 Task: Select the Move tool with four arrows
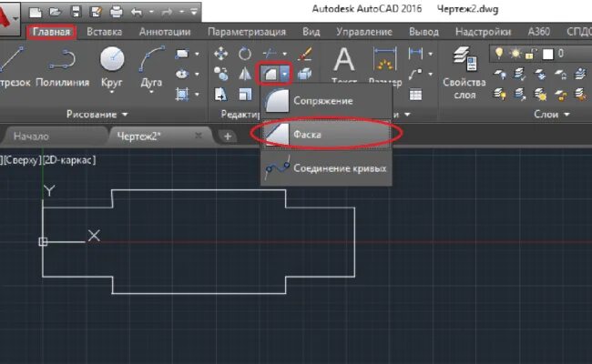pos(220,54)
